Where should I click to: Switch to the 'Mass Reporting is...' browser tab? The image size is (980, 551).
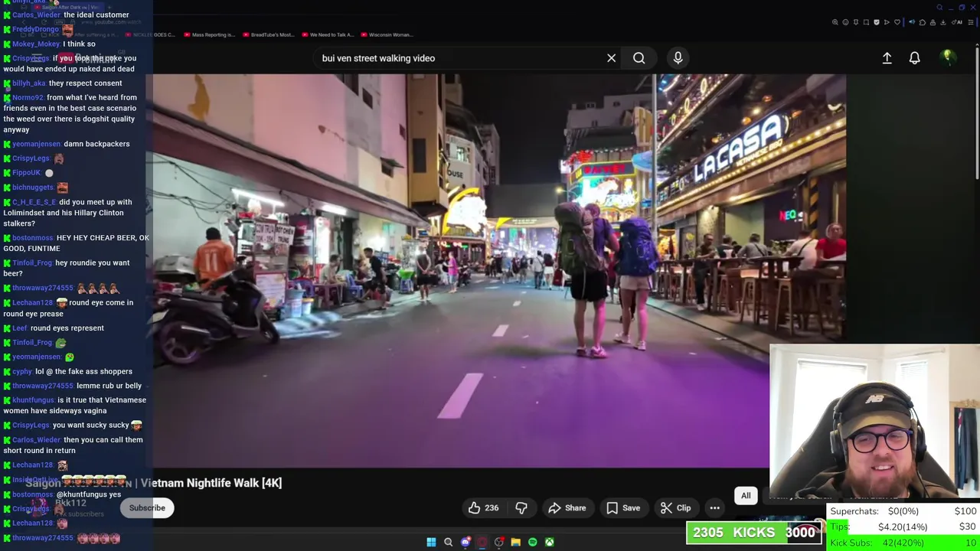(208, 34)
